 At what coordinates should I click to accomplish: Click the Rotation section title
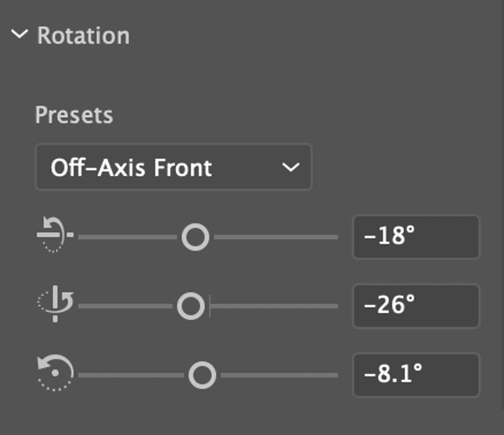(x=83, y=35)
